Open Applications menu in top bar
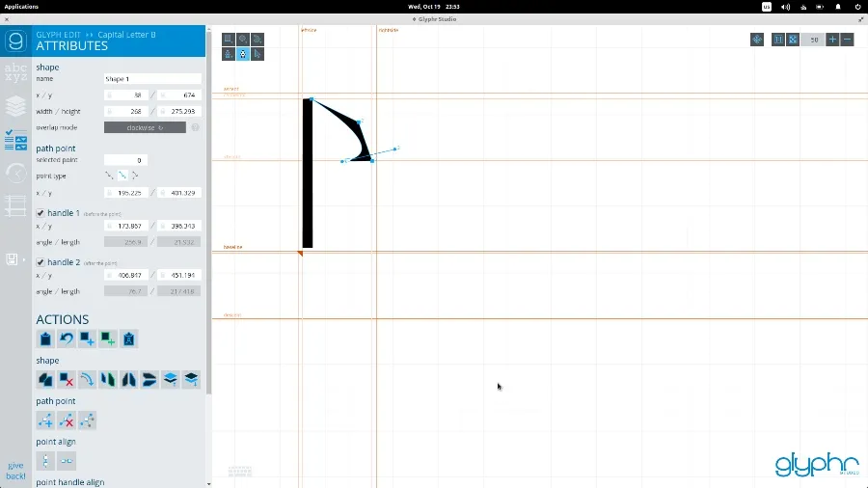 21,6
